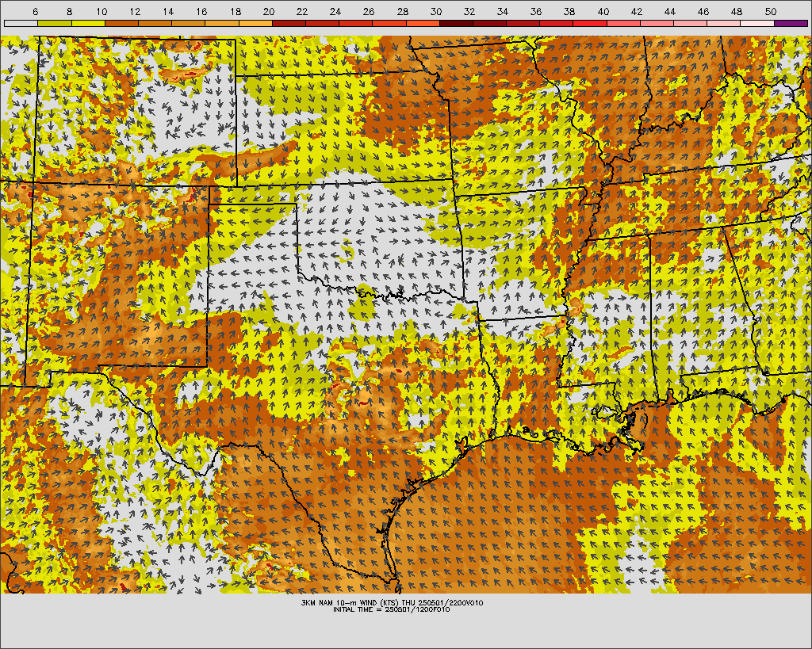Click the scale number '32'
812x649 pixels.
pos(469,11)
